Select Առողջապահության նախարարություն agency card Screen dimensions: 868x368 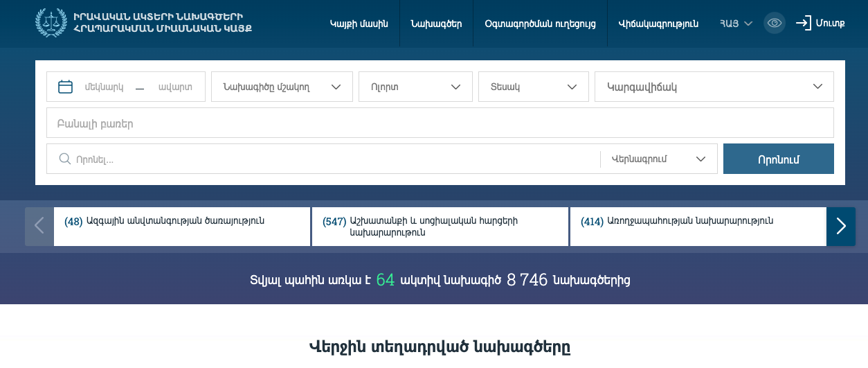click(x=697, y=226)
